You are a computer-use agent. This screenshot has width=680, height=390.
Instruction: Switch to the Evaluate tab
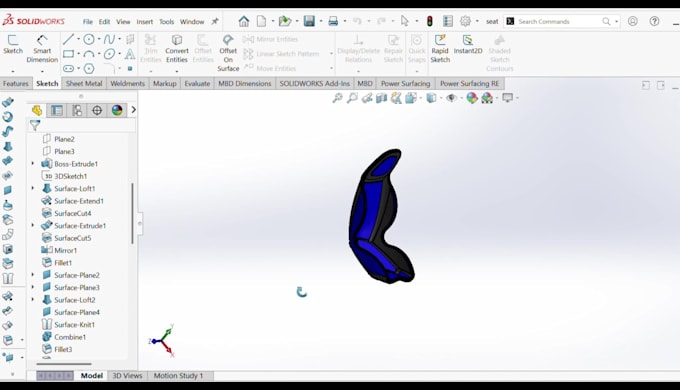(197, 83)
